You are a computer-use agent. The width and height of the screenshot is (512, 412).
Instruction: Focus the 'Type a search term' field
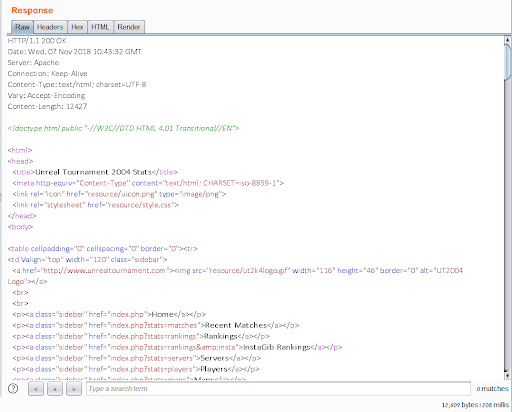(278, 389)
